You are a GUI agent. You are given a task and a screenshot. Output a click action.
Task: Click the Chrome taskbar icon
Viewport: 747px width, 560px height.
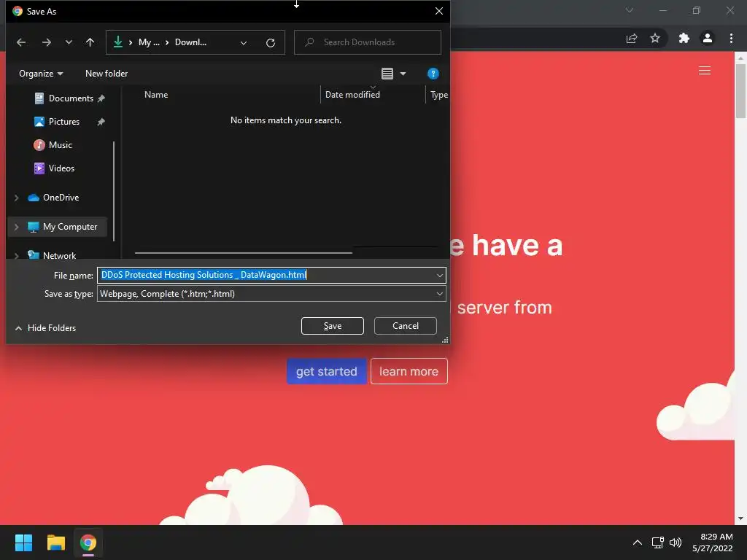pos(88,542)
